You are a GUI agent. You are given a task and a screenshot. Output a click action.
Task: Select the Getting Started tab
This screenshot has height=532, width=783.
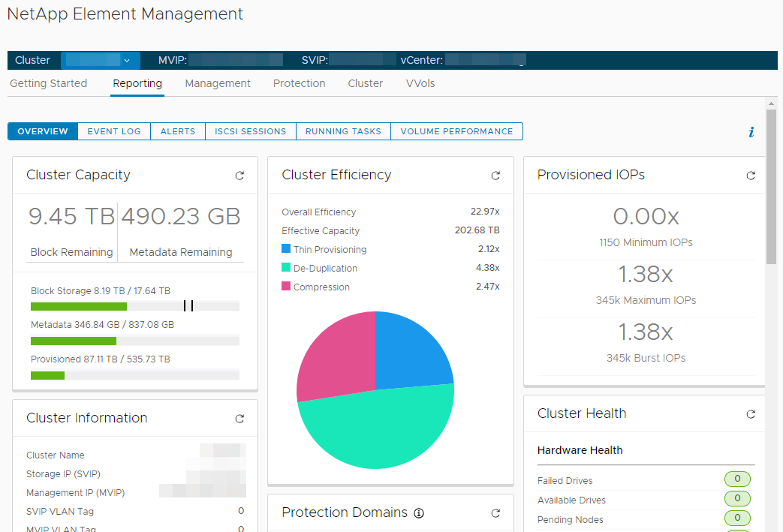pos(49,83)
